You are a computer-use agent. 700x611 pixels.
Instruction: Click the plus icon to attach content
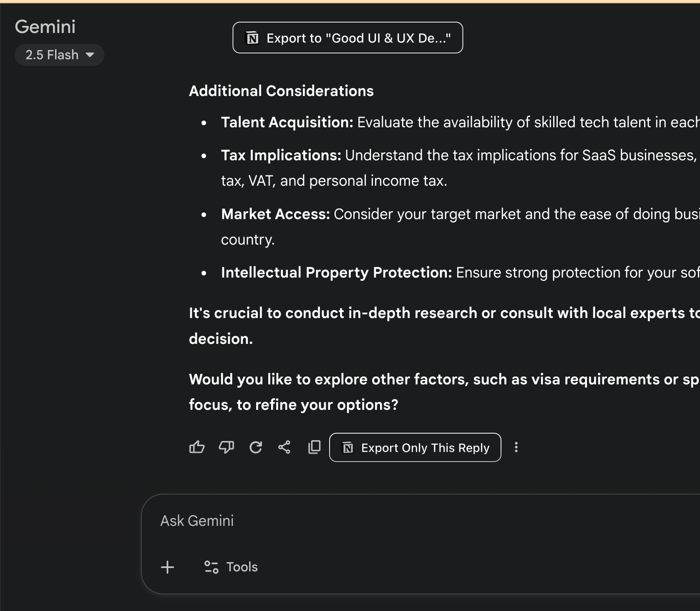167,567
